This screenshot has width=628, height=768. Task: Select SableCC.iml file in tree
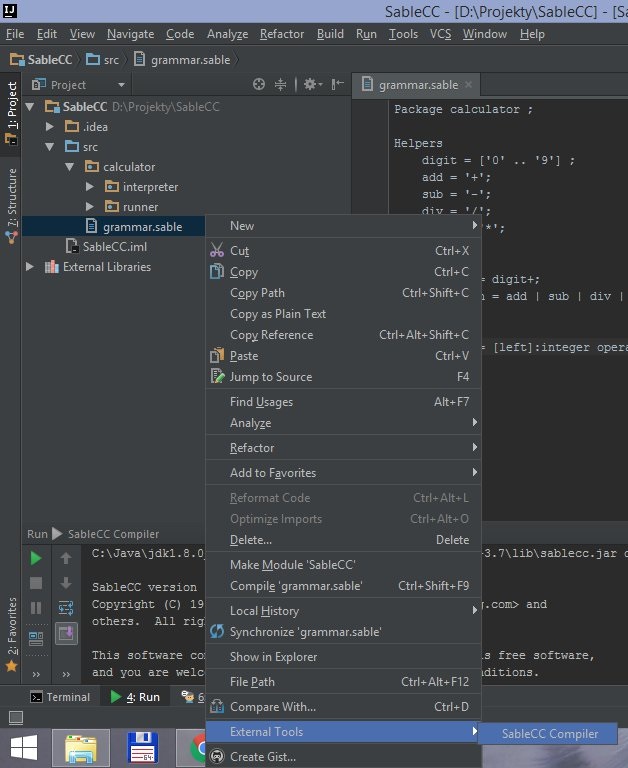(107, 246)
